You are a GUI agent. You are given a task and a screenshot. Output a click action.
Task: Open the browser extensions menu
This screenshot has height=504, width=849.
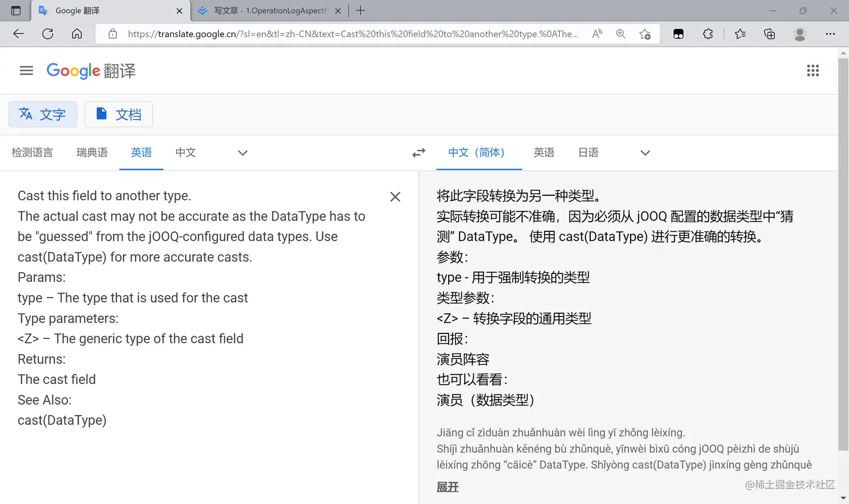tap(708, 34)
